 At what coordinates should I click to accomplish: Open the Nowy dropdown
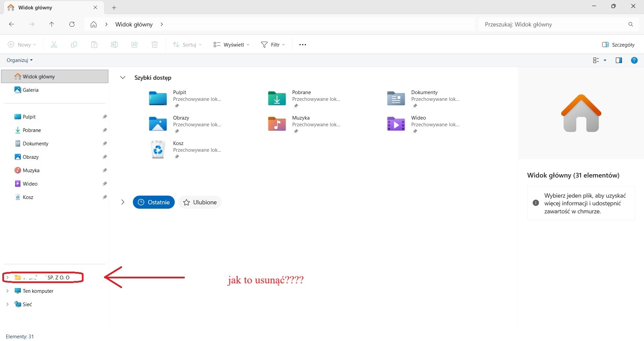tap(22, 45)
